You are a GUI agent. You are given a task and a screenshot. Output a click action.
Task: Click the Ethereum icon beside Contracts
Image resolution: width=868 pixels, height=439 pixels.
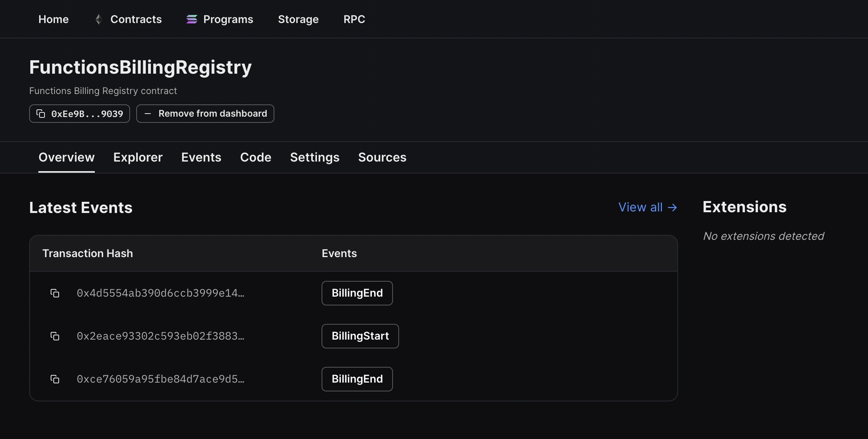pyautogui.click(x=99, y=19)
